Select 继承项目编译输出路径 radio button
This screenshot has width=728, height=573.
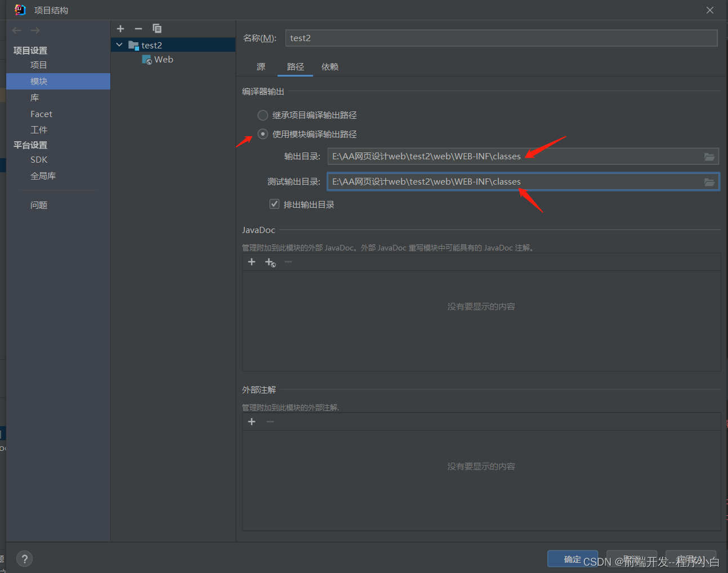tap(263, 115)
